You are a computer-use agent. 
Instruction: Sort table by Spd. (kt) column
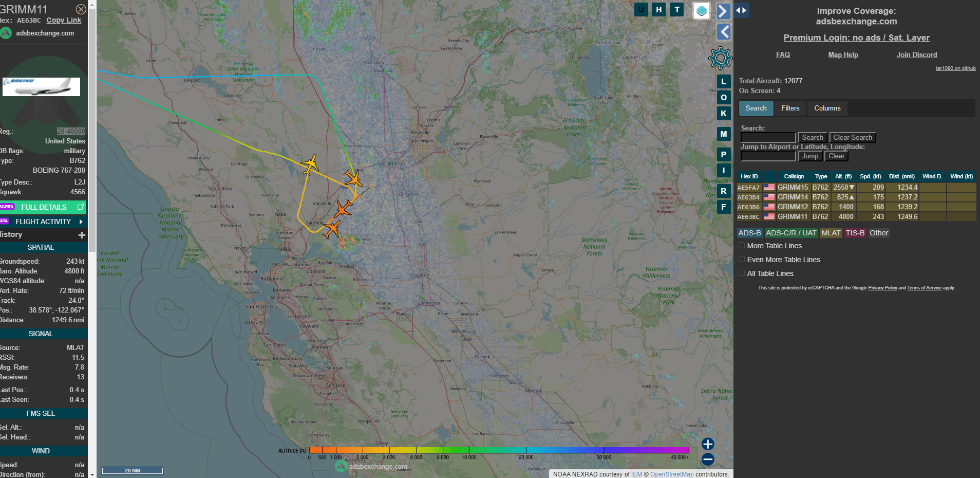click(871, 176)
